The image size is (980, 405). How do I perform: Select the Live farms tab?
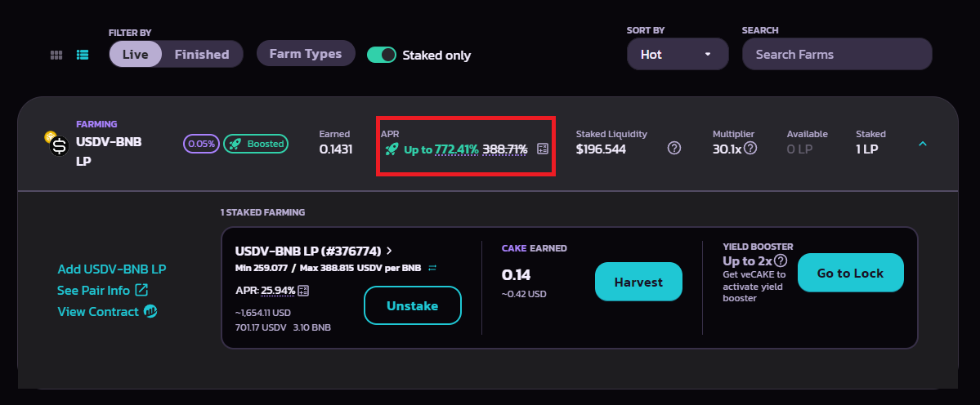click(x=135, y=55)
